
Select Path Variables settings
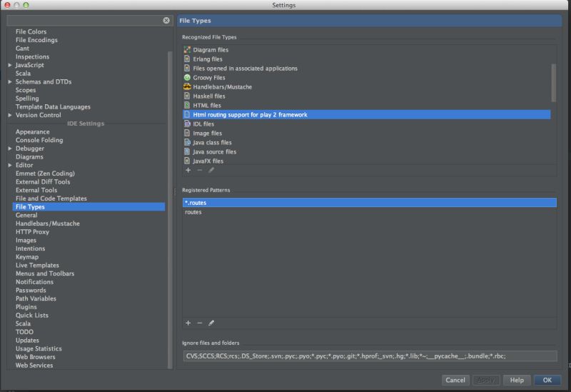(36, 298)
